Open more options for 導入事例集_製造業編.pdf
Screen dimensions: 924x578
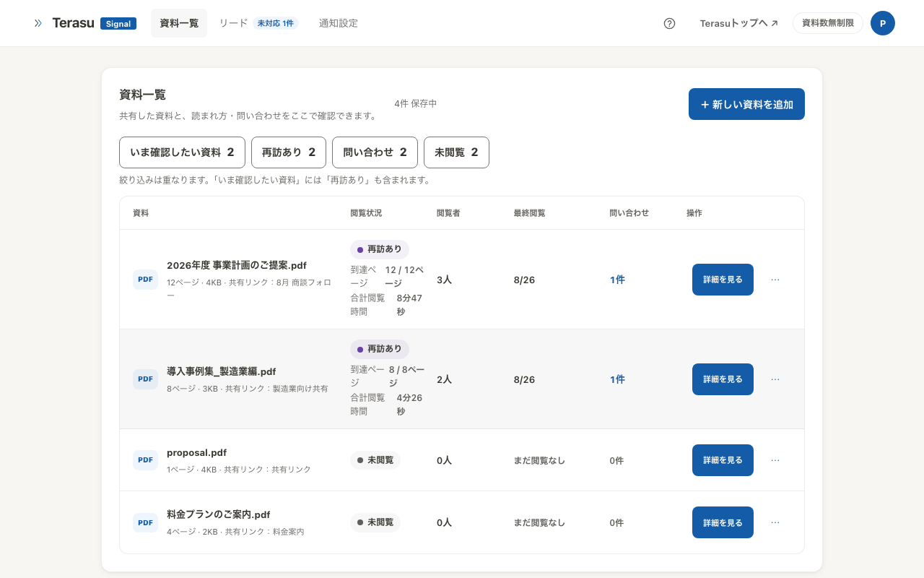[775, 379]
